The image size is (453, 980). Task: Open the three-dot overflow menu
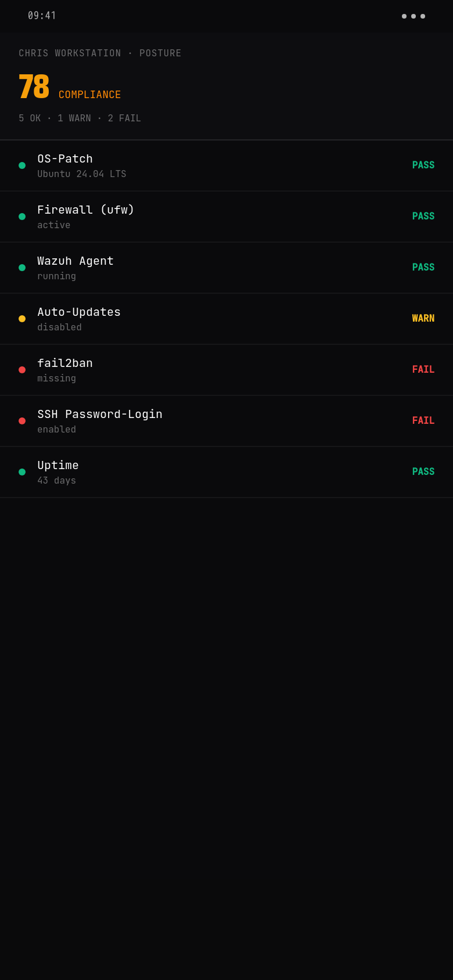click(414, 16)
